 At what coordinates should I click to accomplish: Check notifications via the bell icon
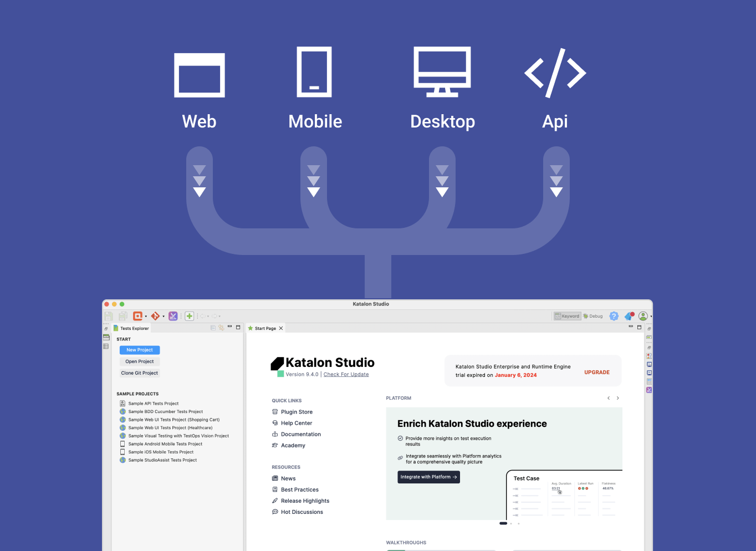(629, 316)
